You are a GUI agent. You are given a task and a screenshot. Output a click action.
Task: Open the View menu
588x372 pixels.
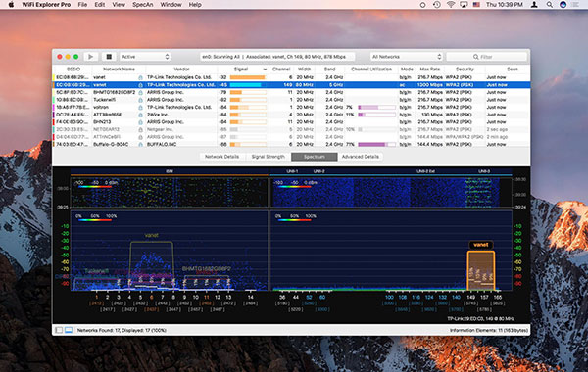point(119,5)
